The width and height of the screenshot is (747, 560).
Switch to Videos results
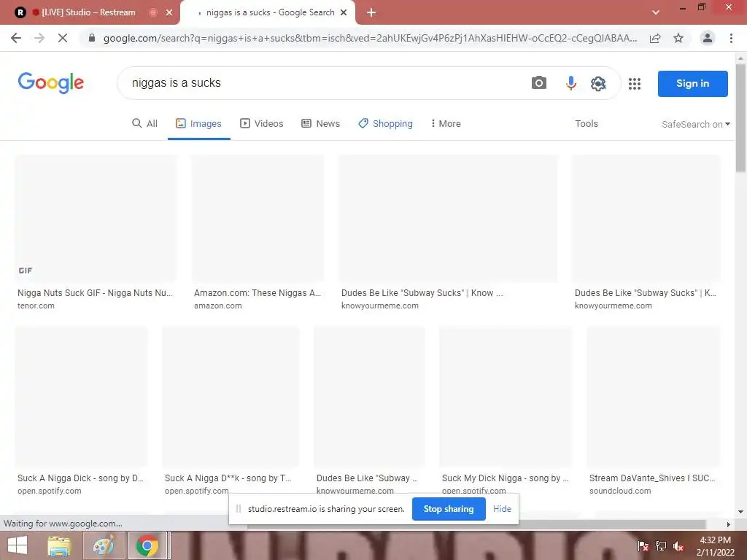coord(262,124)
